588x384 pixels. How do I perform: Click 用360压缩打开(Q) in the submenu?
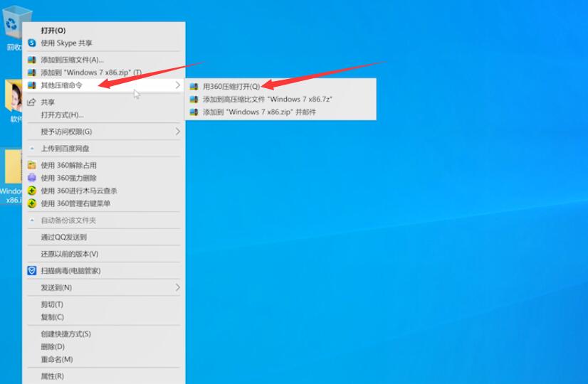tap(280, 87)
